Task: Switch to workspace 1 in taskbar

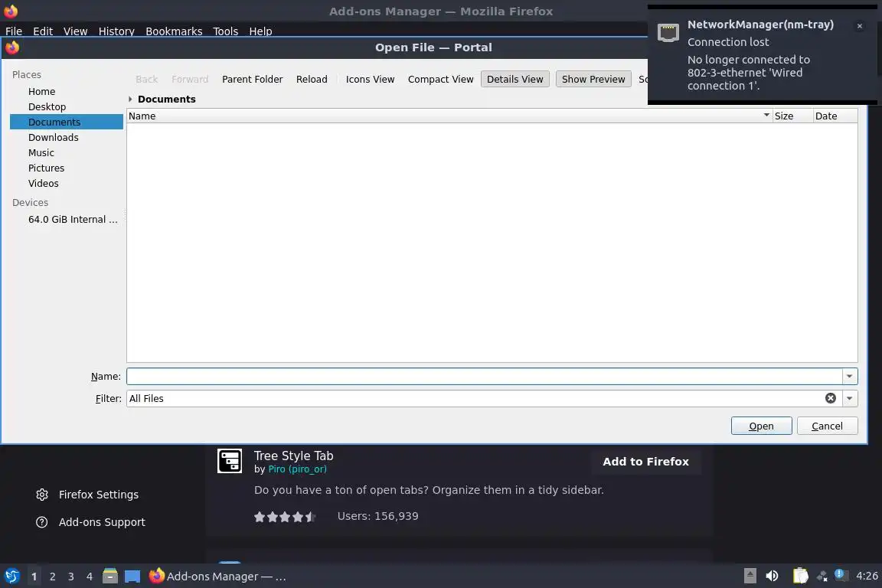Action: [x=34, y=577]
